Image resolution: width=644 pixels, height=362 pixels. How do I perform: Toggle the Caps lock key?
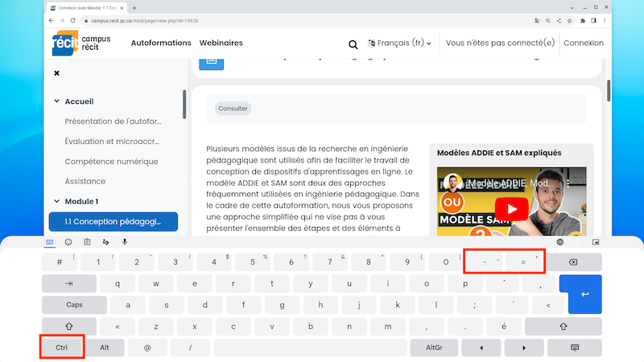(74, 305)
